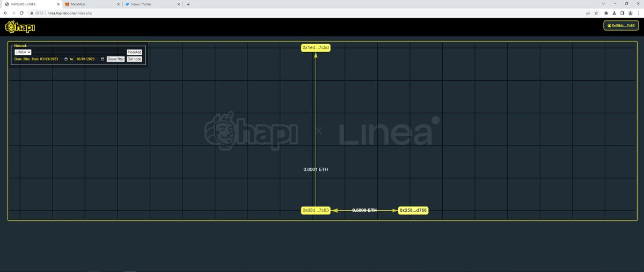
Task: Open new tab with plus icon
Action: point(188,4)
